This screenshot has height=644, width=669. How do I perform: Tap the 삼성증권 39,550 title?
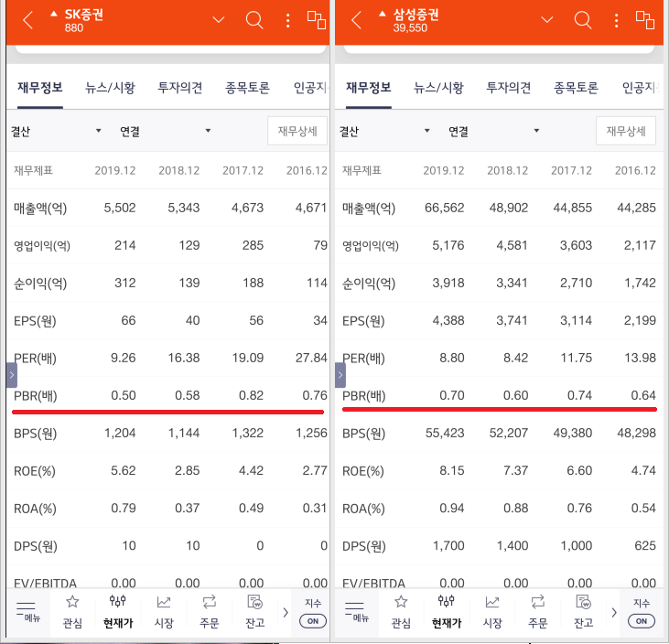(415, 20)
